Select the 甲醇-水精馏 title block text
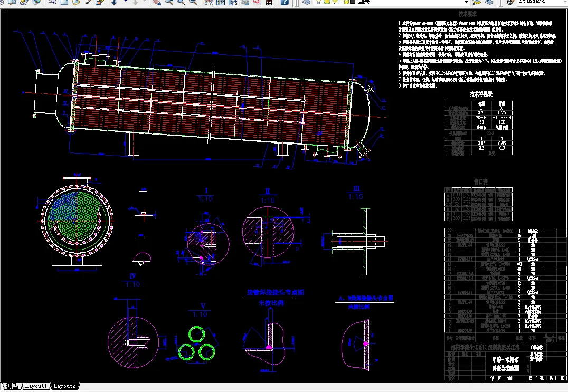The image size is (568, 392). tap(505, 359)
